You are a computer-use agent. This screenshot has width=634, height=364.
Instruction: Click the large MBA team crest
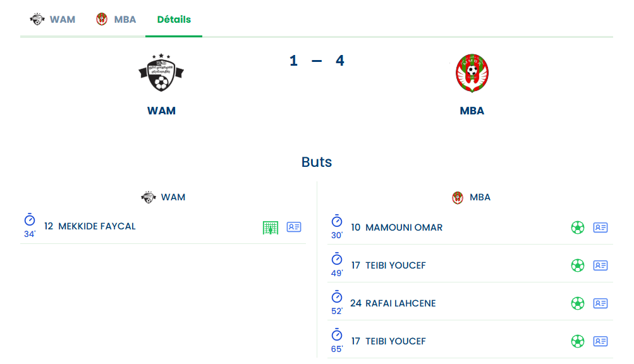pos(472,74)
